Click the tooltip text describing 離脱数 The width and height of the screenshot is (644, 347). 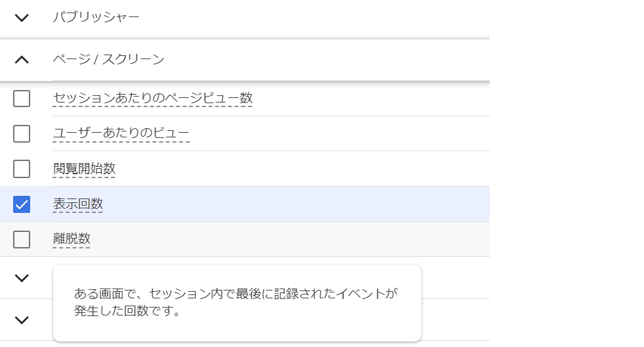236,302
